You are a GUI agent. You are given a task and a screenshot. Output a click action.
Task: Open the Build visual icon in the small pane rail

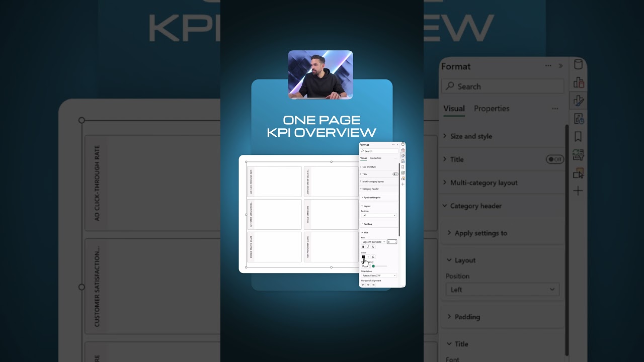403,150
